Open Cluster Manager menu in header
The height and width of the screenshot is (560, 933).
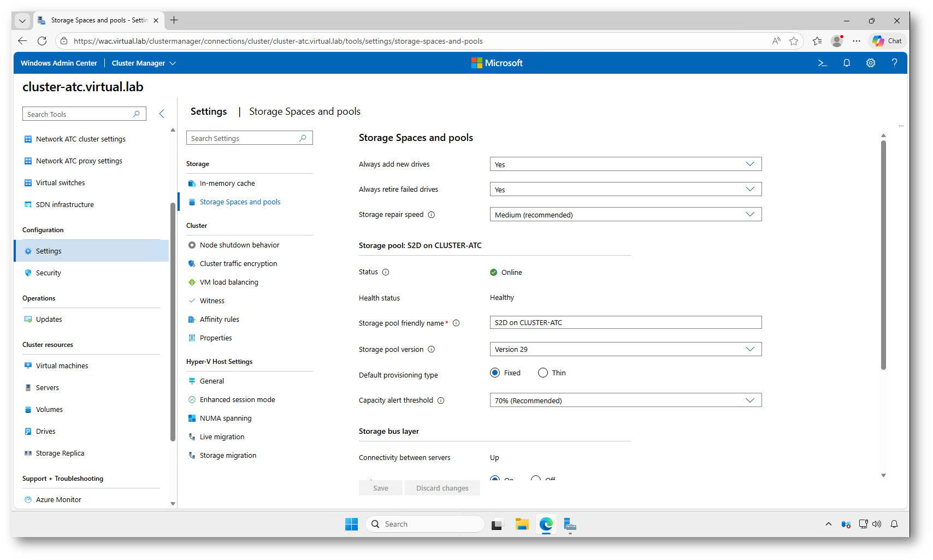pos(144,63)
